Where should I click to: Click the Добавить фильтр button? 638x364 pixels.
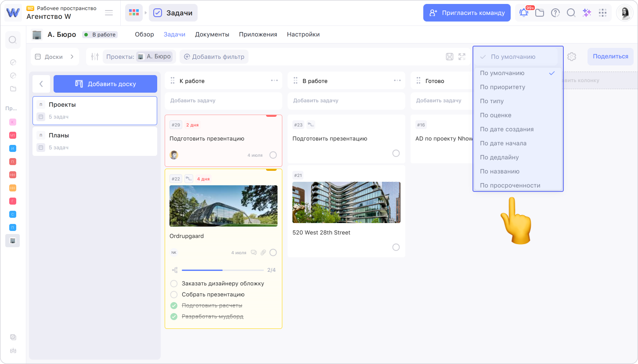[x=214, y=57]
